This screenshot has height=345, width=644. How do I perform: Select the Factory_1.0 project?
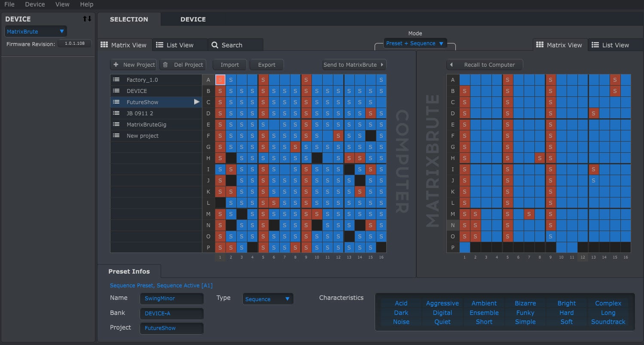(156, 80)
